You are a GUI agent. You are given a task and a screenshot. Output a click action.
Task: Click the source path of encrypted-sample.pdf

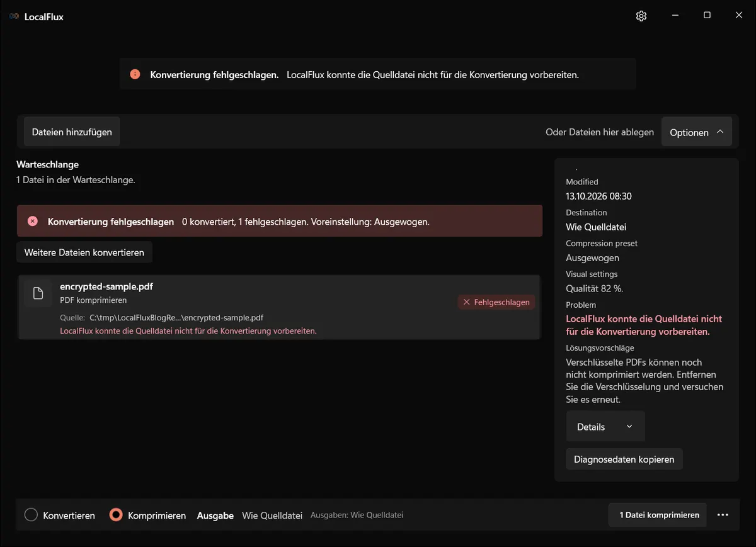(x=176, y=318)
